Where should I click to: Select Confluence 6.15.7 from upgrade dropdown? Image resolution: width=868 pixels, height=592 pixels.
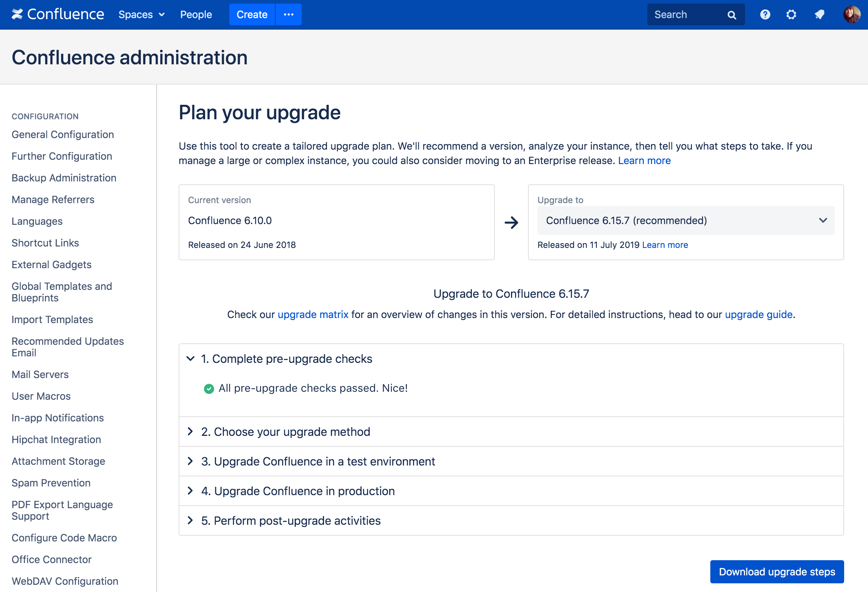686,219
